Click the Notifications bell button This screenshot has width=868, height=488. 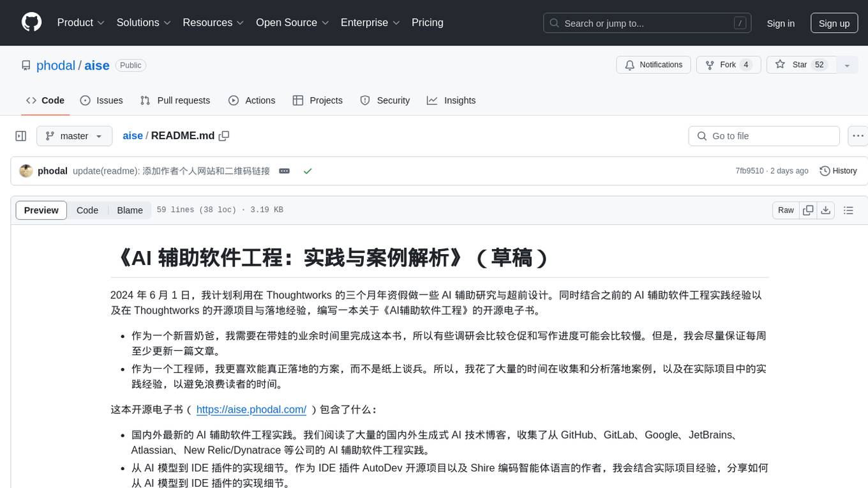pos(654,65)
